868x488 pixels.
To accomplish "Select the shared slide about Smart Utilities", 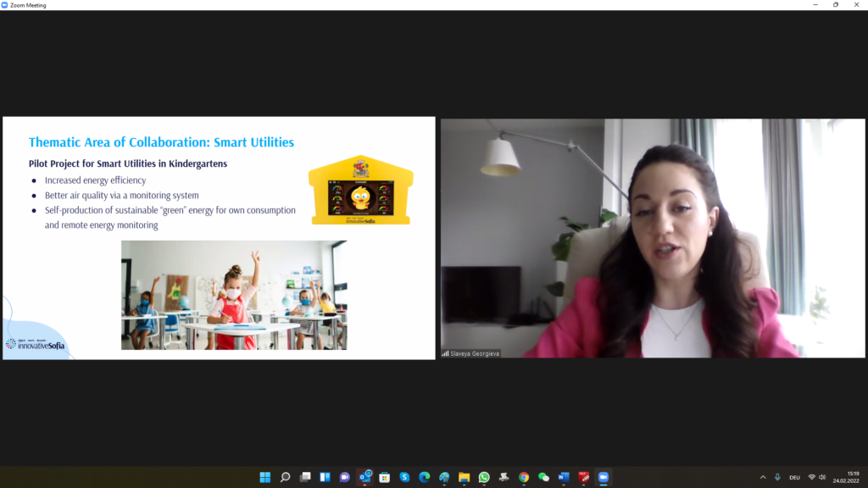I will (219, 238).
